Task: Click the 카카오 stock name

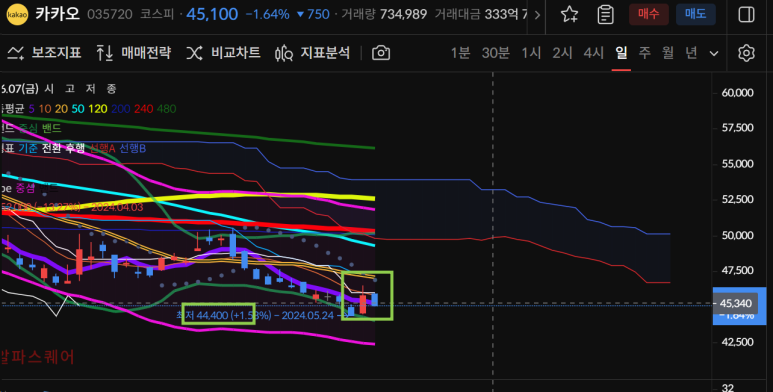Action: pyautogui.click(x=57, y=14)
